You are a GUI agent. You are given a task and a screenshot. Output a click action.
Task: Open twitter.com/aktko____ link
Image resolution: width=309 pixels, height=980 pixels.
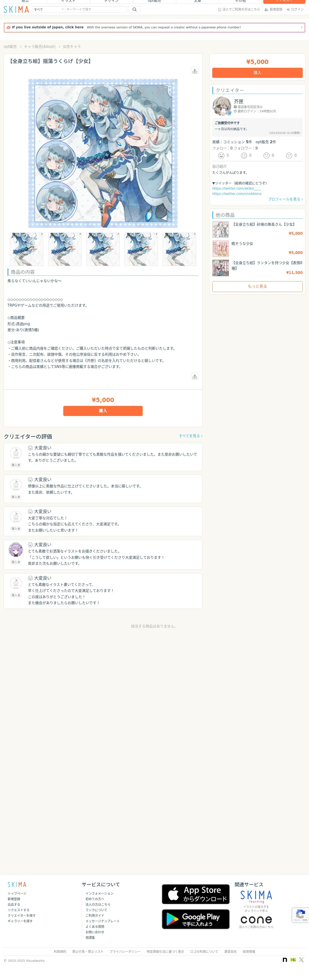pos(236,188)
